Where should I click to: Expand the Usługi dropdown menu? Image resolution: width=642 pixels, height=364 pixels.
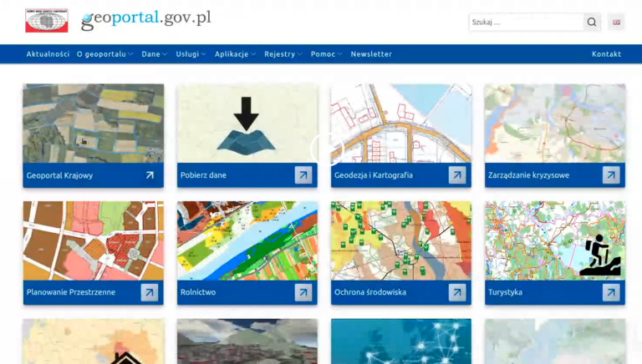[x=191, y=54]
